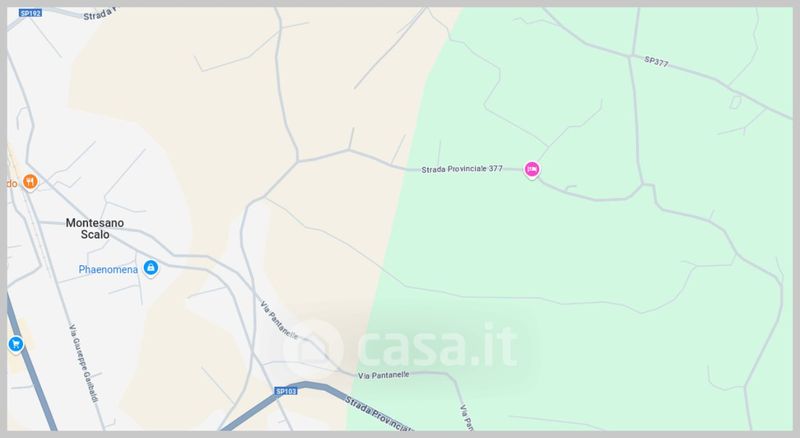Click the pink hotel marker on the map
800x438 pixels.
coord(532,169)
